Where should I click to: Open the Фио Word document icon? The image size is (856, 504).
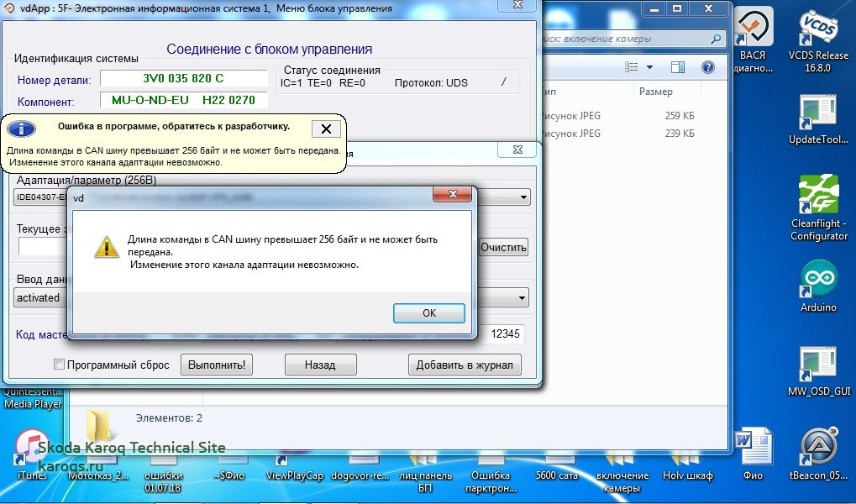[x=753, y=449]
